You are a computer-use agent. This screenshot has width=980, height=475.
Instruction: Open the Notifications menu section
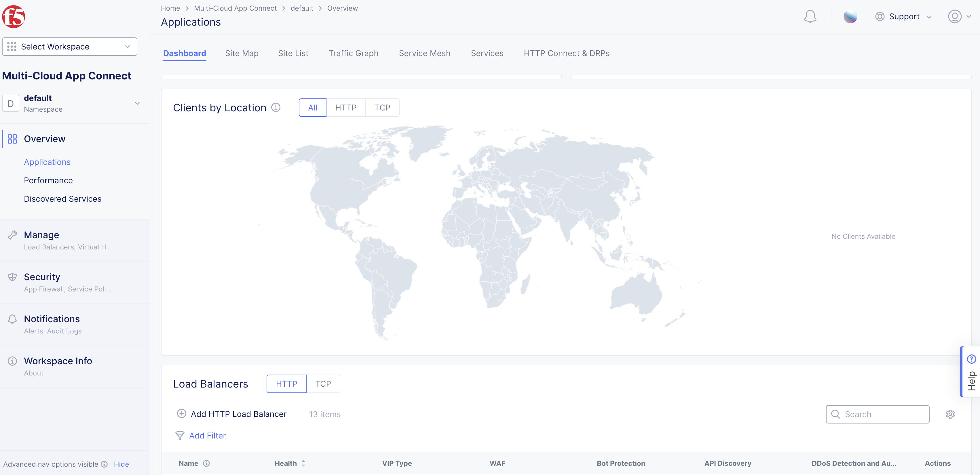point(75,325)
